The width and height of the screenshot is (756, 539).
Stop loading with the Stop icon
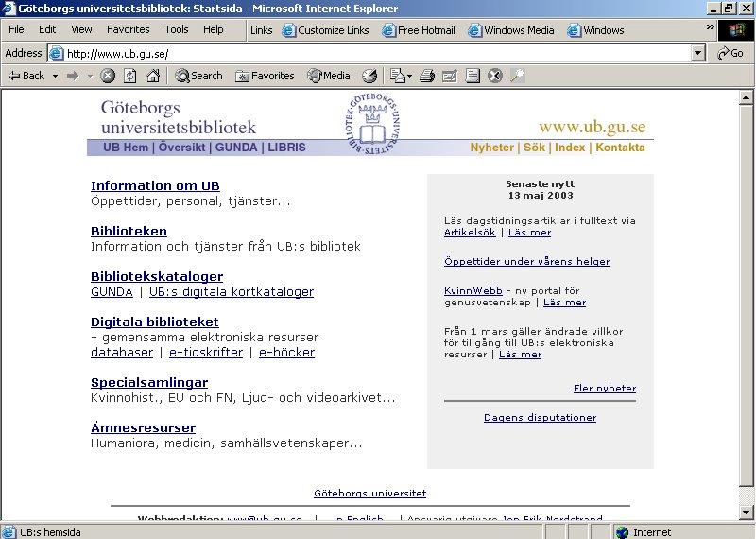(108, 76)
